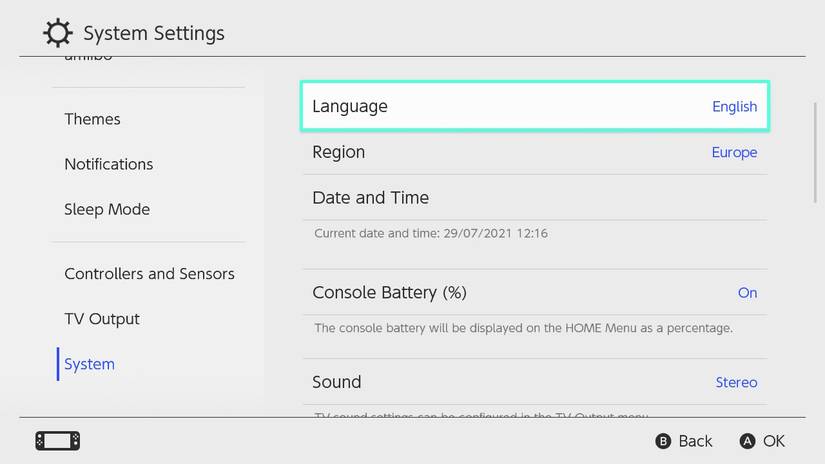
Task: Open the Date and Time setting
Action: pos(371,198)
